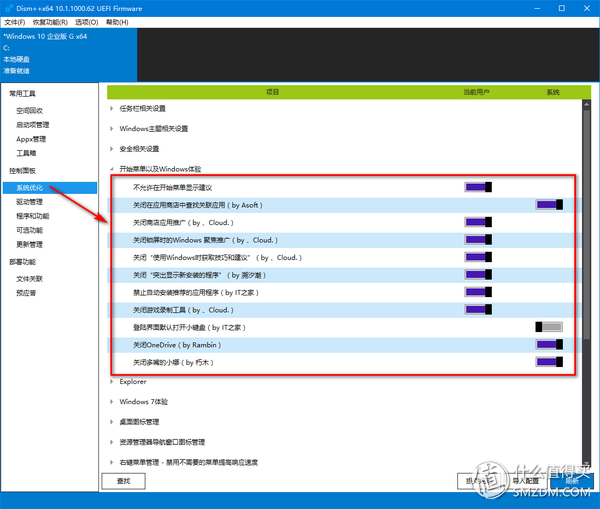Viewport: 600px width, 509px height.
Task: Open 驱动管理 in sidebar
Action: 29,202
